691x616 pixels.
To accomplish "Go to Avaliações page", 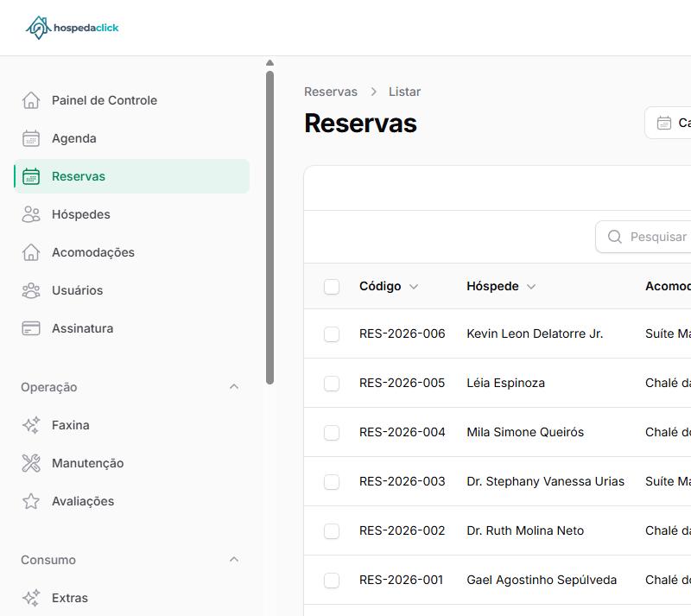I will 132,501.
